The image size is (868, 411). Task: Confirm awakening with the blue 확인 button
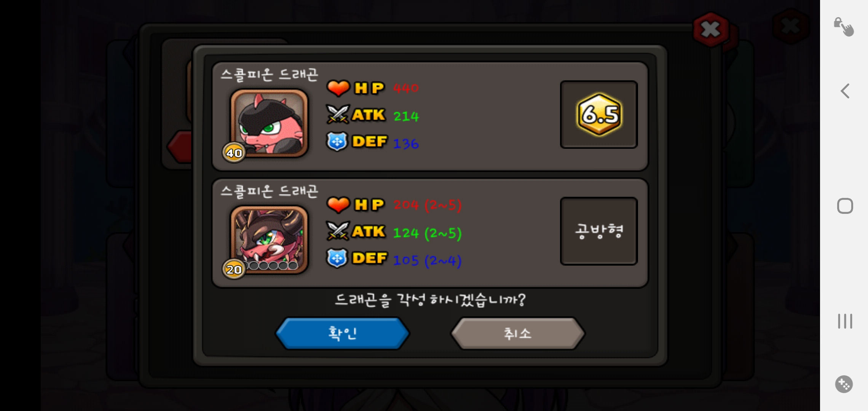click(342, 333)
